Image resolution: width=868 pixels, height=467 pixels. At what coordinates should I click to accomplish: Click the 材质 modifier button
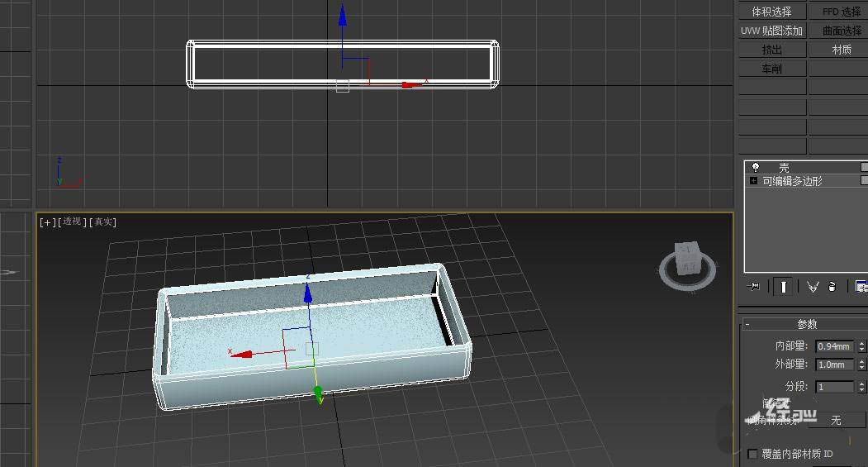838,50
